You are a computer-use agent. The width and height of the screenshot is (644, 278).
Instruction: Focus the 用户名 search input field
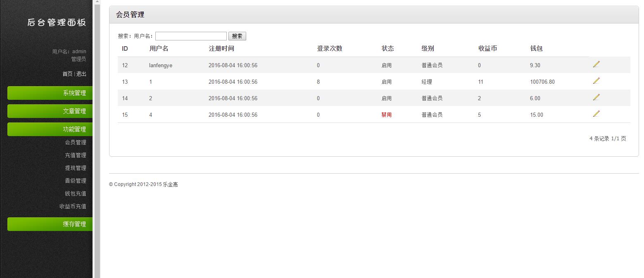(191, 36)
